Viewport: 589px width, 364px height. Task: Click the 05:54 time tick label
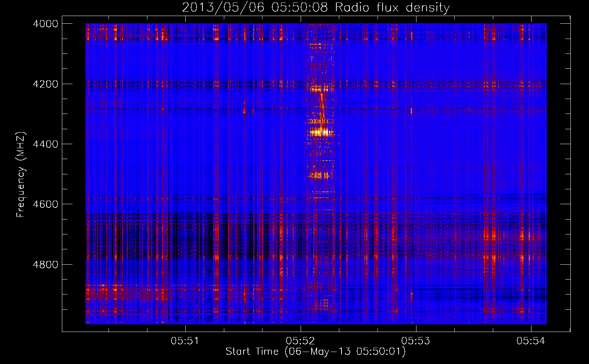(x=531, y=341)
